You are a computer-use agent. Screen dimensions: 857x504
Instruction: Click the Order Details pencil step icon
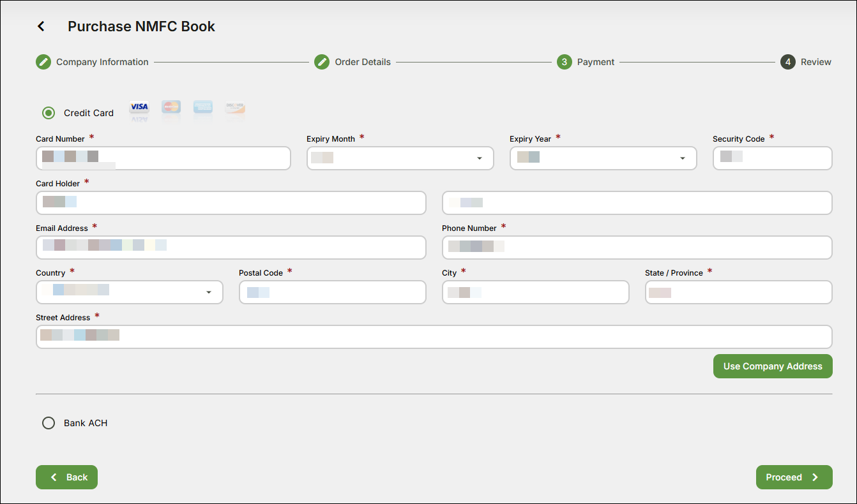tap(322, 62)
